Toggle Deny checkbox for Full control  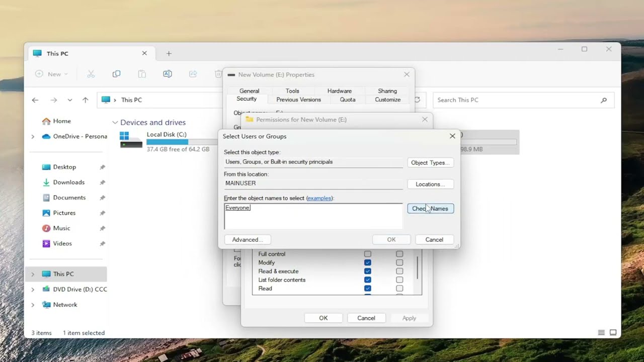399,254
